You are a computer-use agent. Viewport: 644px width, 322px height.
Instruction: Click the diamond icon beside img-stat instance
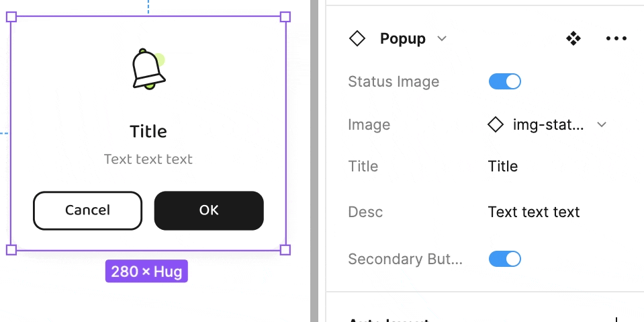point(496,124)
